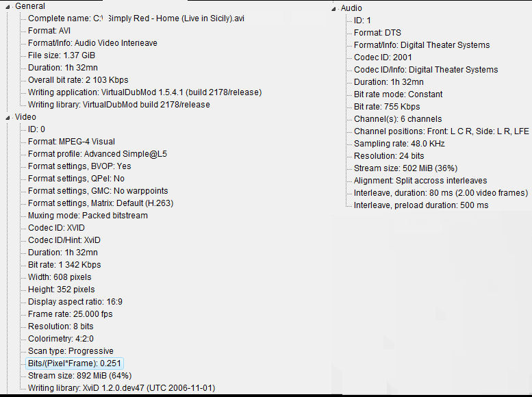The height and width of the screenshot is (397, 532).
Task: Select 'Display aspect ratio: 16:9' row
Action: (x=75, y=302)
